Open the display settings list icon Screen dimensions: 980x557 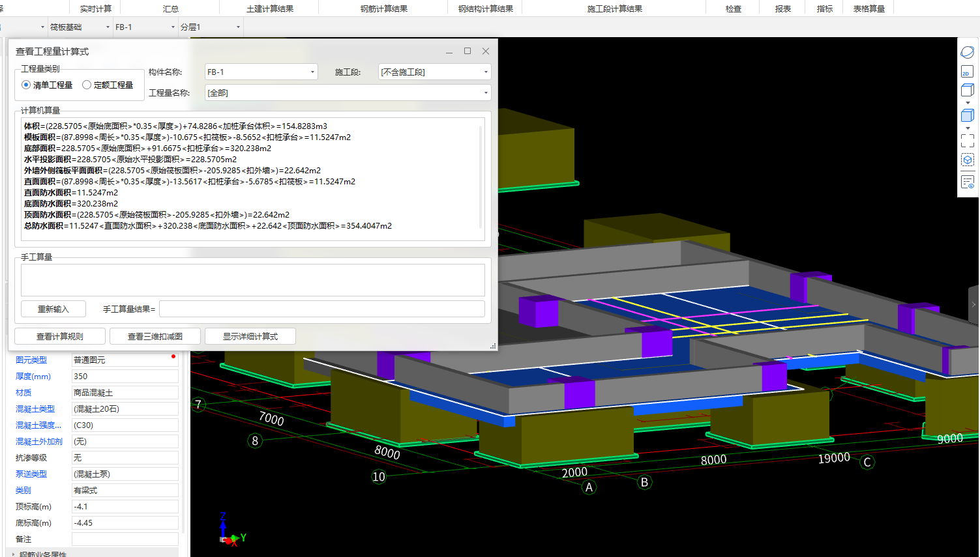967,182
